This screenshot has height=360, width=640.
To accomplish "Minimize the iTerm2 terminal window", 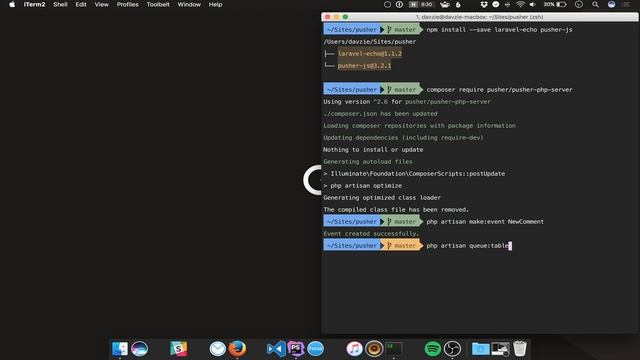I will (336, 17).
